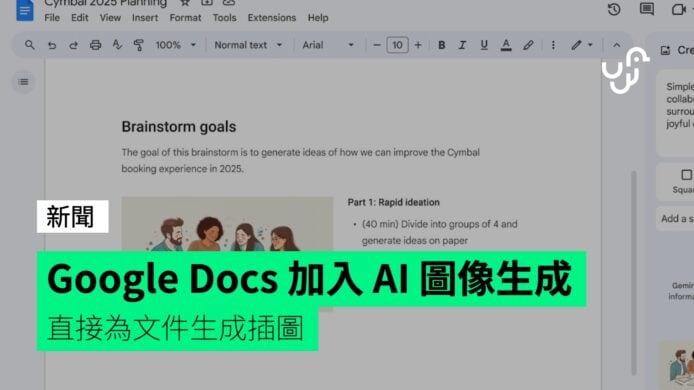This screenshot has width=694, height=390.
Task: Open the Arial font dropdown
Action: click(328, 45)
